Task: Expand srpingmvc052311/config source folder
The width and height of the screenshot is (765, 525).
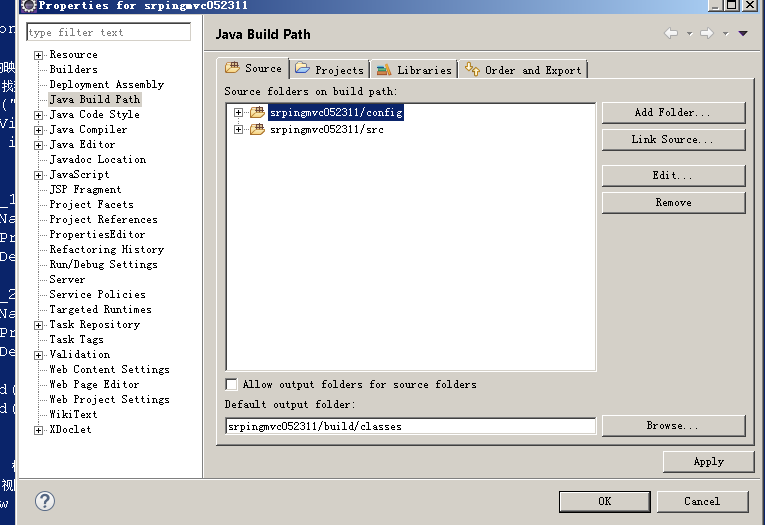Action: pyautogui.click(x=238, y=113)
